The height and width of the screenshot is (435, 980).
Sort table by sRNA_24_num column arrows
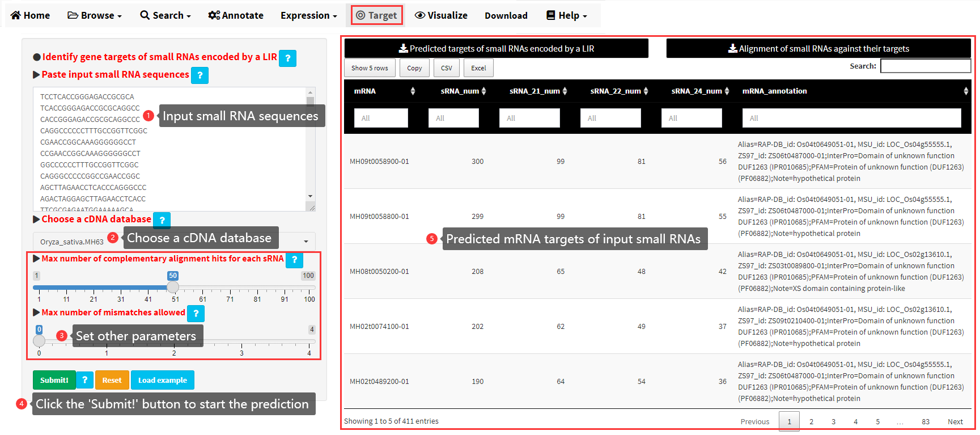point(727,91)
